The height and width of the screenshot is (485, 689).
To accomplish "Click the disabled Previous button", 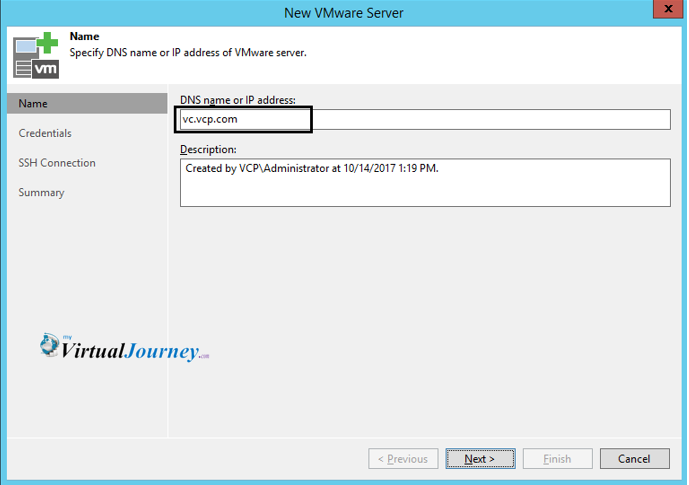I will pyautogui.click(x=403, y=459).
